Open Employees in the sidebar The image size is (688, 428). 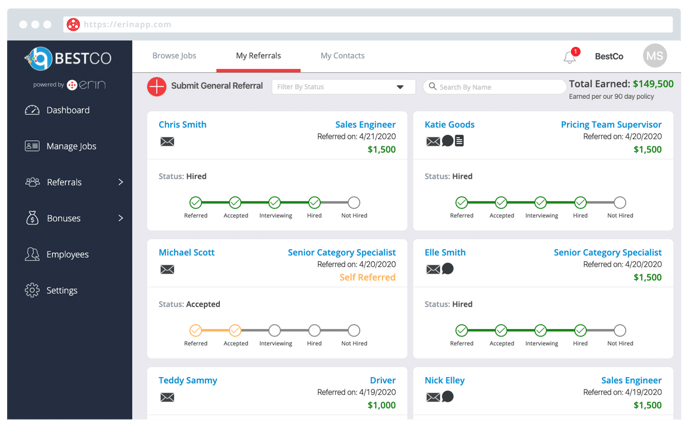[x=68, y=254]
